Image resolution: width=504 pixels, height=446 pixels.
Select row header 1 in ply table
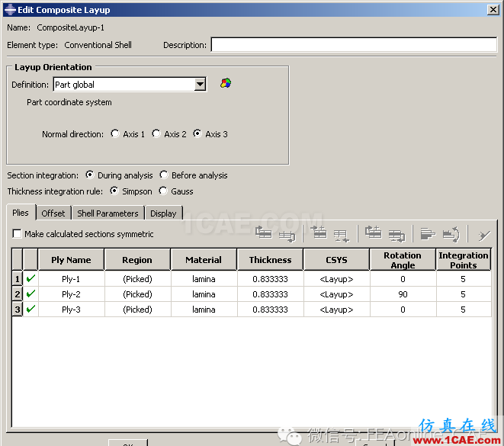[17, 278]
